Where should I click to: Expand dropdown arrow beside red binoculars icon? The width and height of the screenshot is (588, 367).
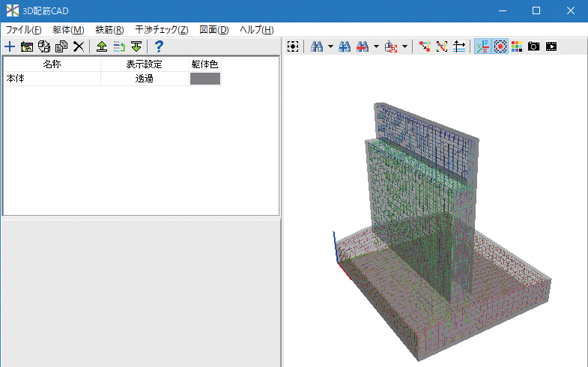click(376, 46)
